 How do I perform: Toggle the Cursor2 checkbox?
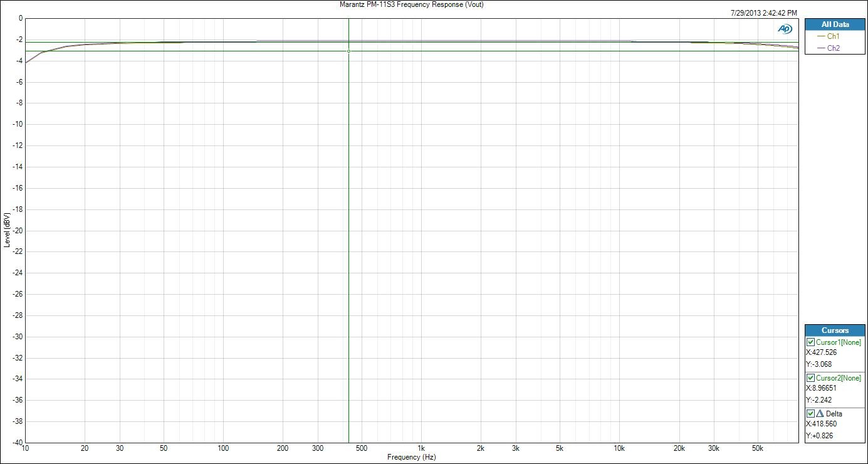[x=810, y=378]
